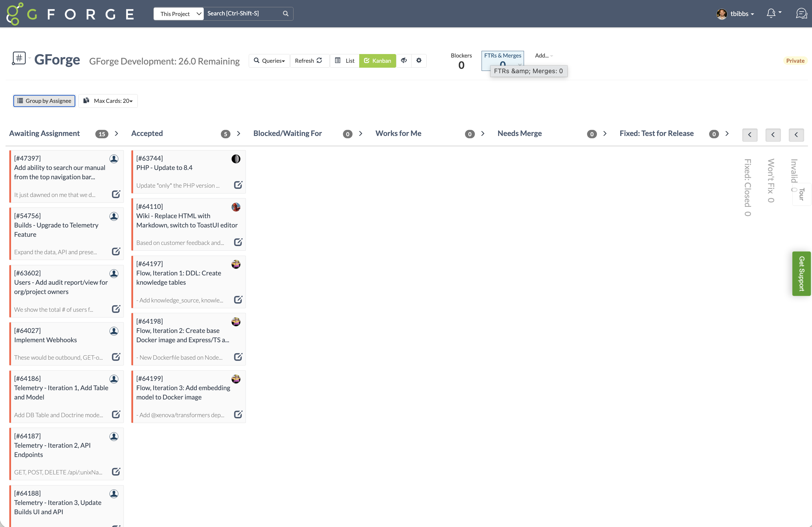
Task: Collapse the Awaiting Assignment column
Action: (x=116, y=133)
